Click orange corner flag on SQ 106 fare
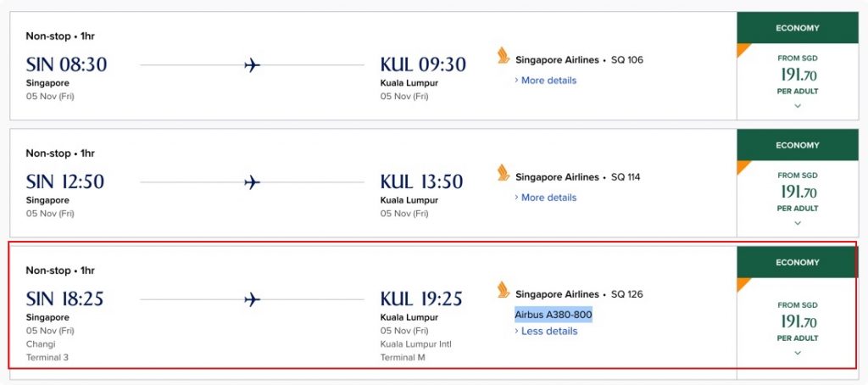Image resolution: width=868 pixels, height=385 pixels. [x=743, y=50]
